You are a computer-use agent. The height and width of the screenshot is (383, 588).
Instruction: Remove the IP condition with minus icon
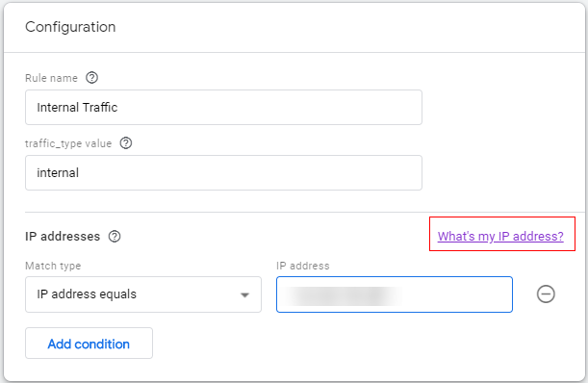coord(546,294)
